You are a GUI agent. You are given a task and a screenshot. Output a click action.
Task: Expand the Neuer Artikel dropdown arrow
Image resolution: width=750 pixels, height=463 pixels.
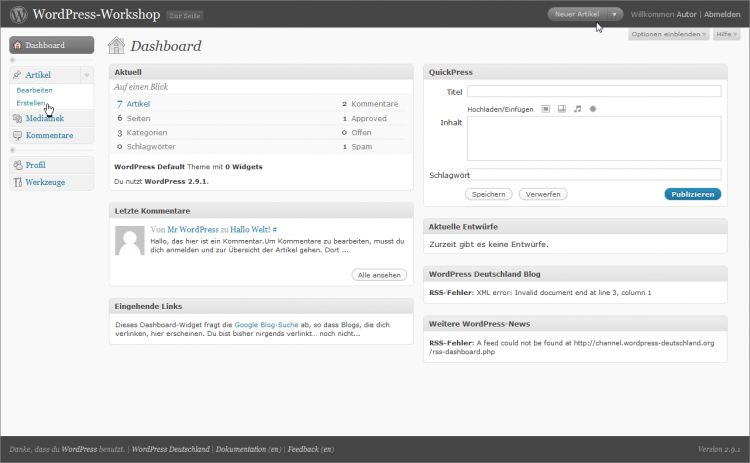(615, 14)
